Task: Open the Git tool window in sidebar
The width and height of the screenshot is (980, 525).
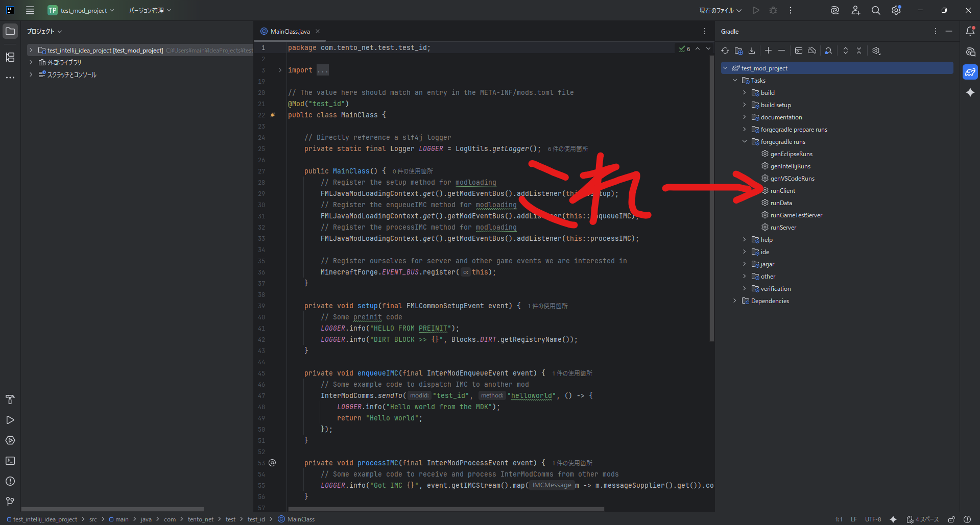Action: coord(10,502)
